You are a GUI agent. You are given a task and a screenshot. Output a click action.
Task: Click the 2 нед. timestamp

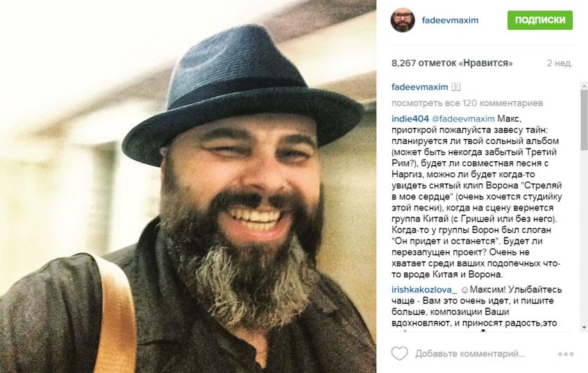pos(559,63)
